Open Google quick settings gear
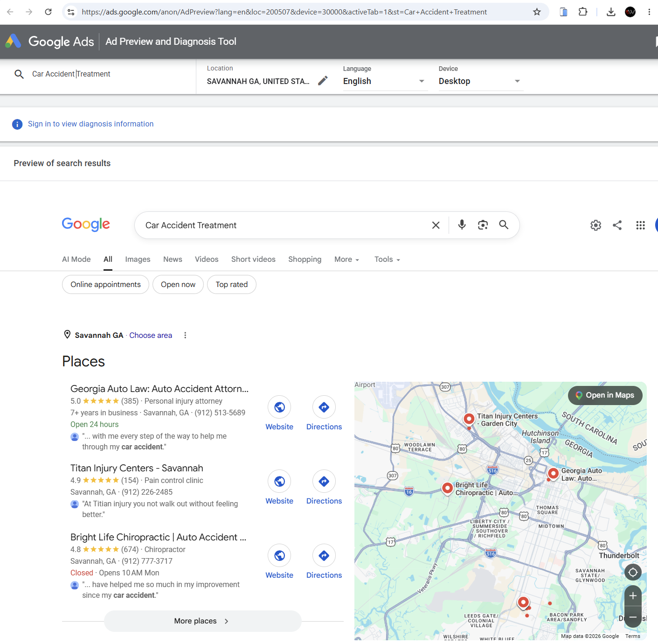The width and height of the screenshot is (658, 644). [596, 225]
